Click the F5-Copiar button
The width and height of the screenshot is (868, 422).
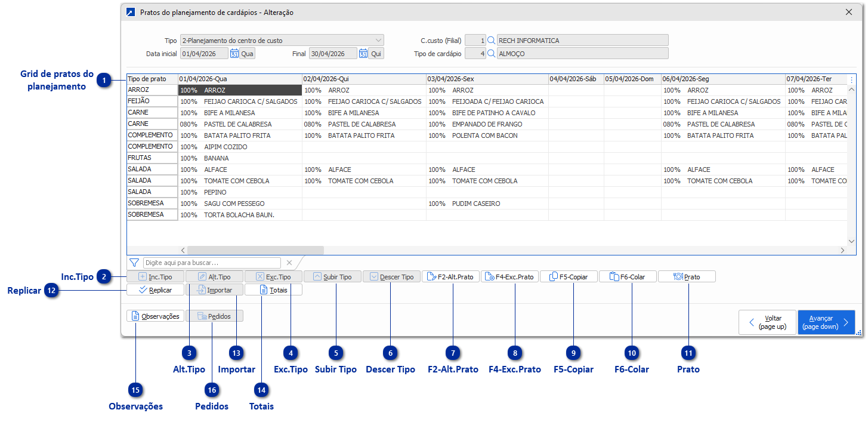pos(569,277)
